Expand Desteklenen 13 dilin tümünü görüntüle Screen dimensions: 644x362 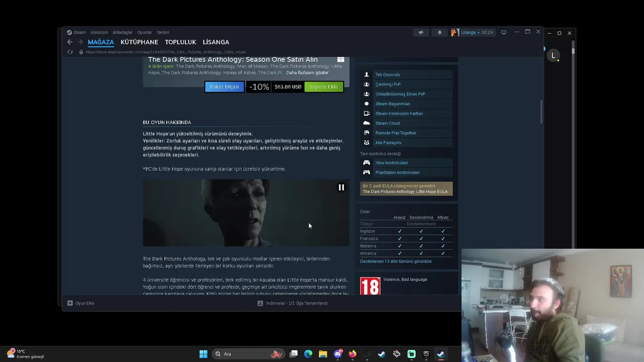click(x=396, y=261)
